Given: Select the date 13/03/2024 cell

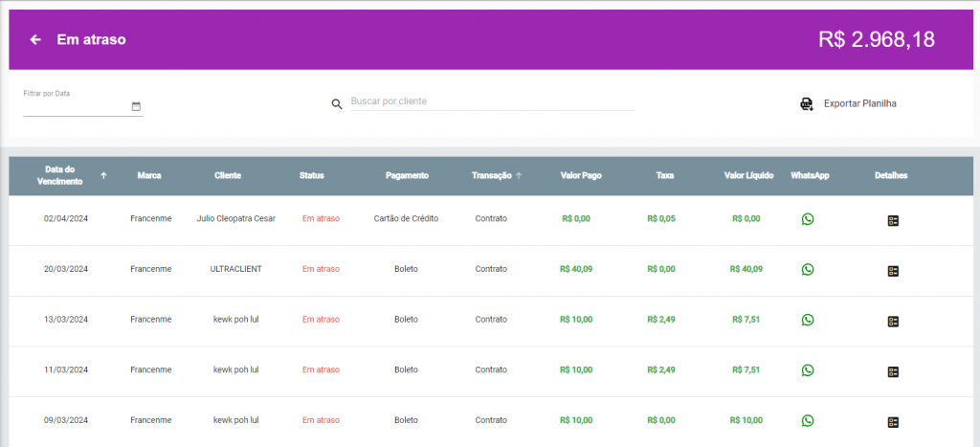Looking at the screenshot, I should 66,320.
